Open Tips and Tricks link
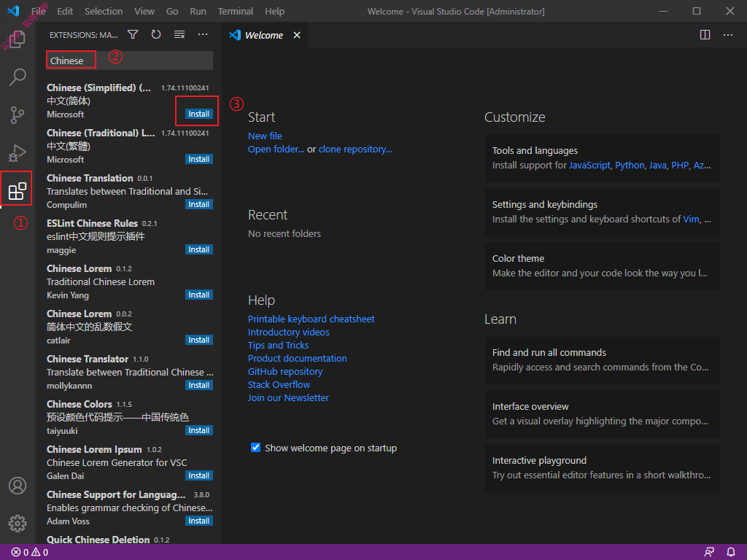 [278, 345]
